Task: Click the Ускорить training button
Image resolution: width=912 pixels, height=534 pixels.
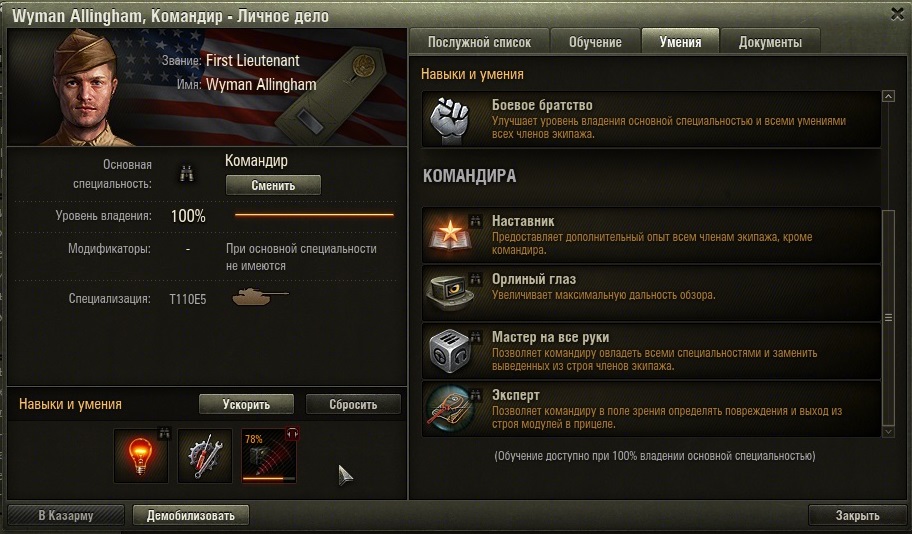Action: (x=246, y=404)
